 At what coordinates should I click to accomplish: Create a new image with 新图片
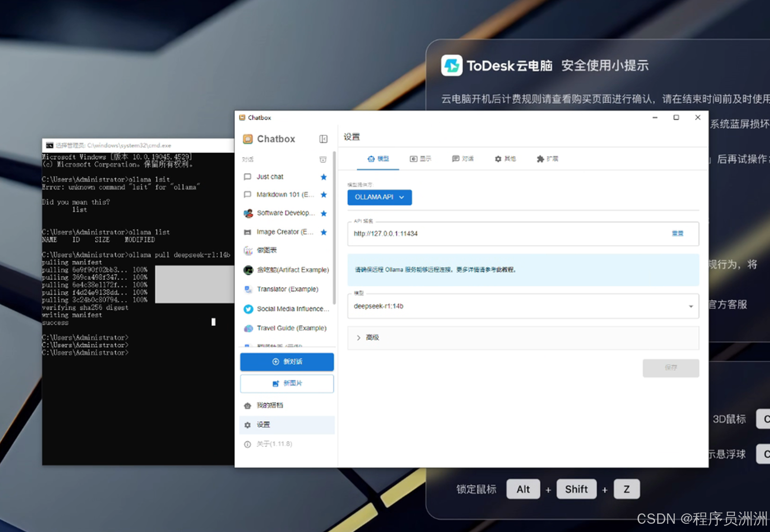[x=287, y=383]
